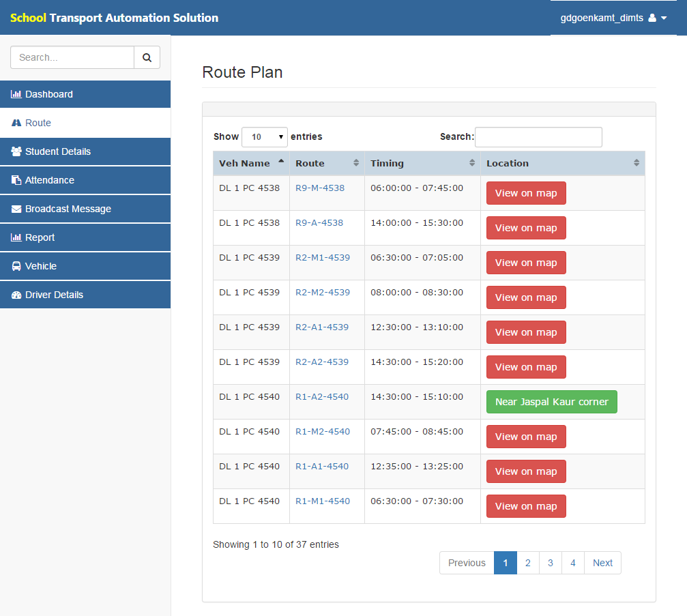687x616 pixels.
Task: Click the Route road icon
Action: coord(16,123)
